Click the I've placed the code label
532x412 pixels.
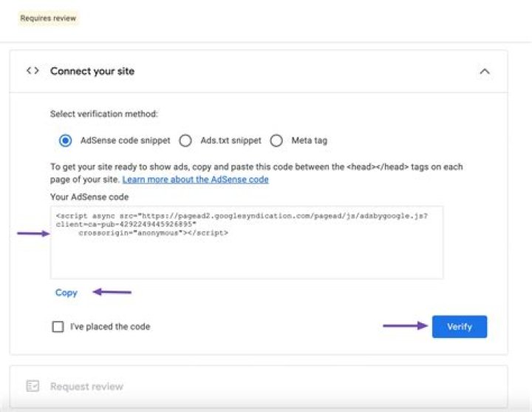(110, 326)
